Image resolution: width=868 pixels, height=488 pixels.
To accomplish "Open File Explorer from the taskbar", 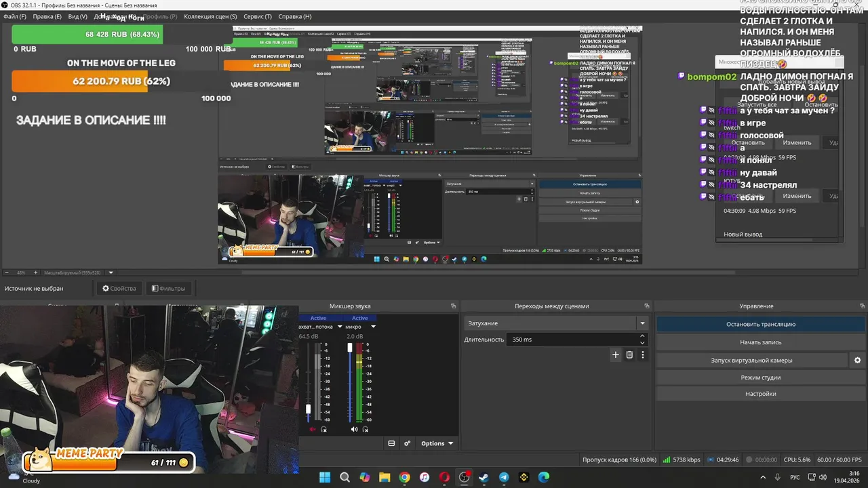I will 384,477.
